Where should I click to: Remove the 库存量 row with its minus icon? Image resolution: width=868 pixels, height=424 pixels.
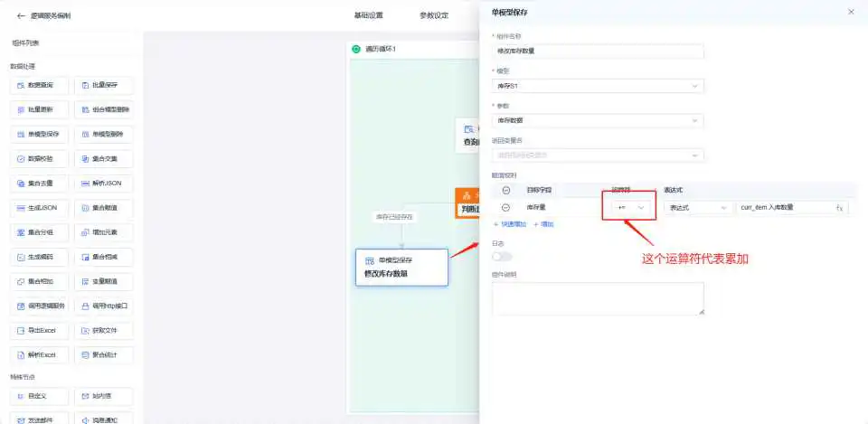click(x=506, y=208)
